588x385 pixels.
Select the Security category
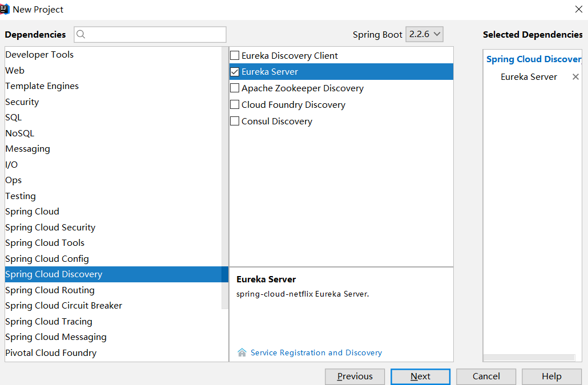click(x=113, y=102)
